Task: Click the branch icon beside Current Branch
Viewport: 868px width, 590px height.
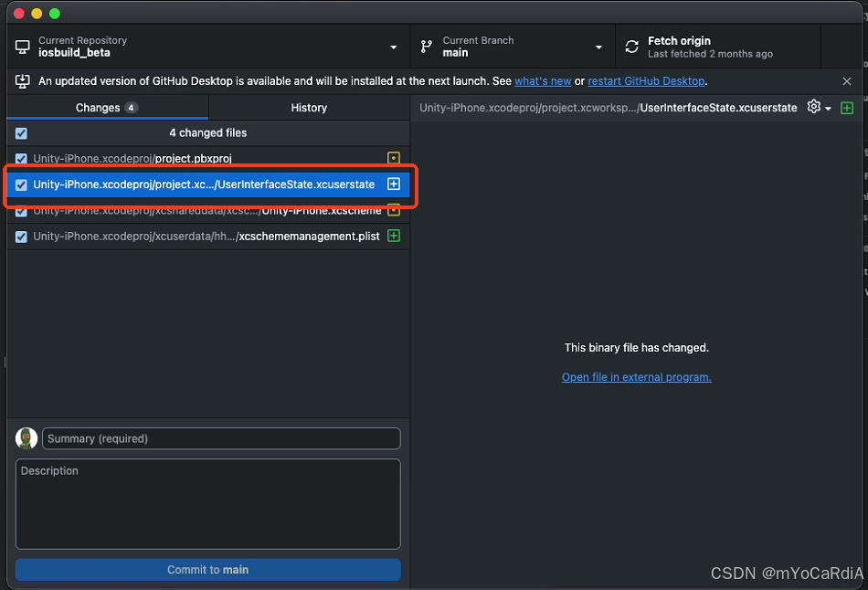Action: (427, 47)
